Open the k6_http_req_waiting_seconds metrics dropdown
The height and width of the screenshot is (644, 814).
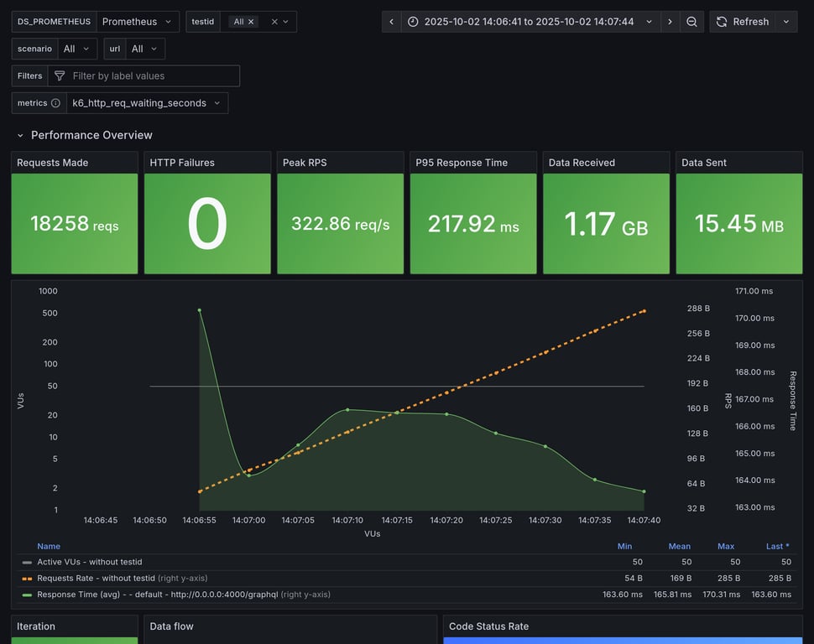(x=147, y=103)
